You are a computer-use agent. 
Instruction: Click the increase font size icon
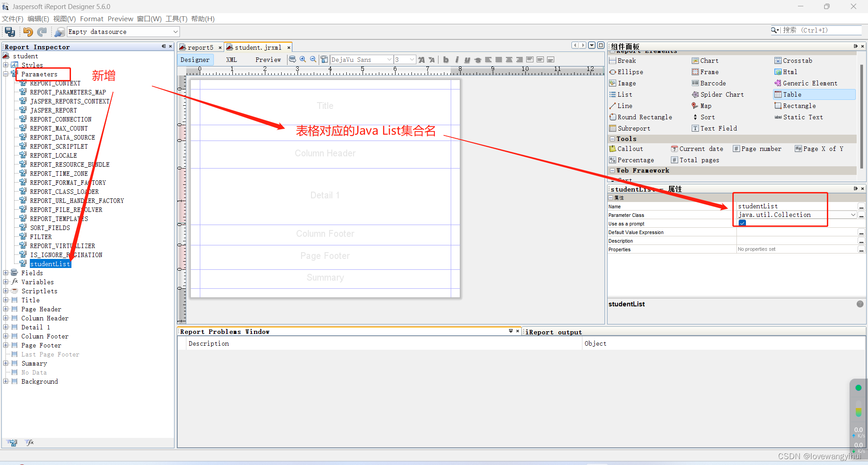coord(421,60)
